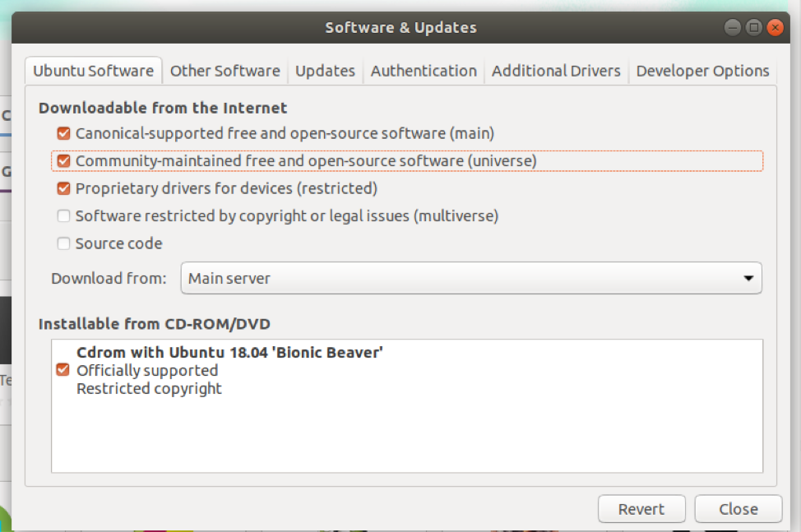
Task: Tick the Source code checkbox
Action: [x=63, y=244]
